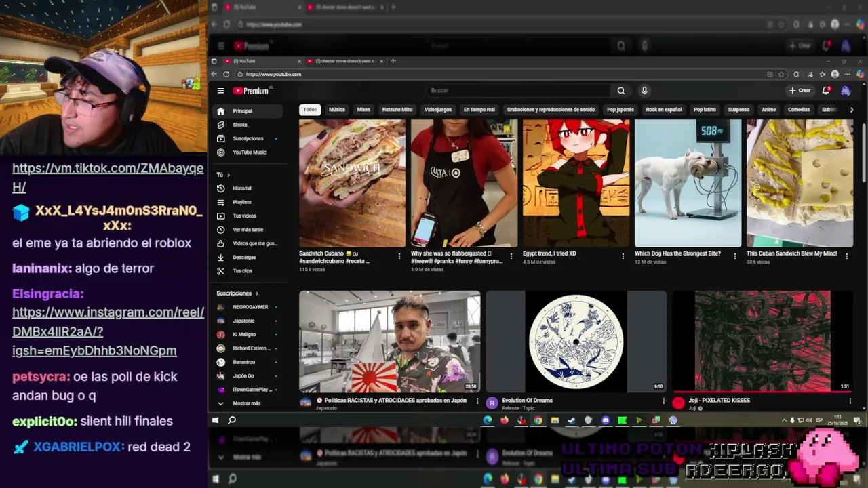Open Principal home in the sidebar
The image size is (868, 488).
click(248, 111)
